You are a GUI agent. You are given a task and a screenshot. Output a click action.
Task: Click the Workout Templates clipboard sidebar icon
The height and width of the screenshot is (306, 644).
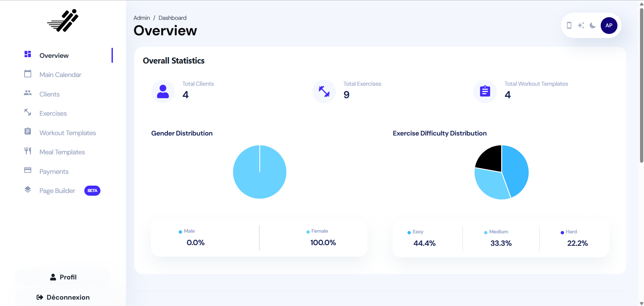click(28, 131)
